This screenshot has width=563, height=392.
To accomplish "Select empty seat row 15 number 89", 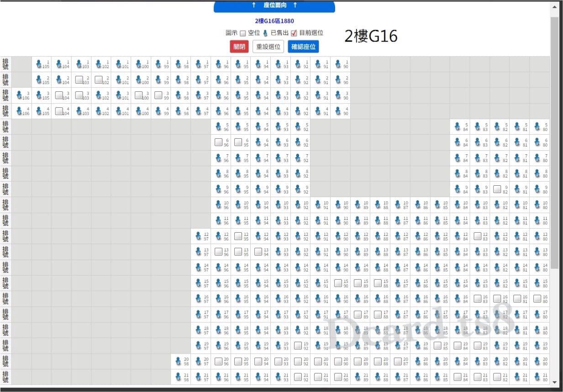I will point(358,283).
